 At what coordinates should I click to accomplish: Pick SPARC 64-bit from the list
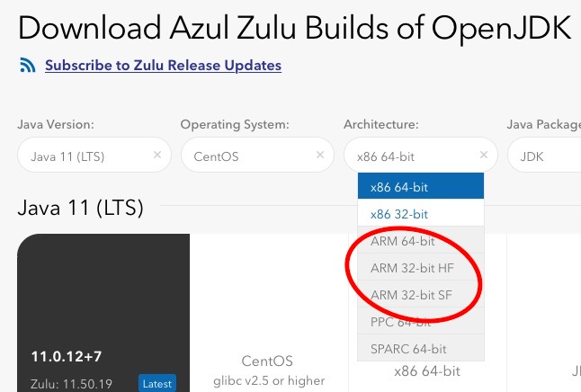pyautogui.click(x=420, y=347)
